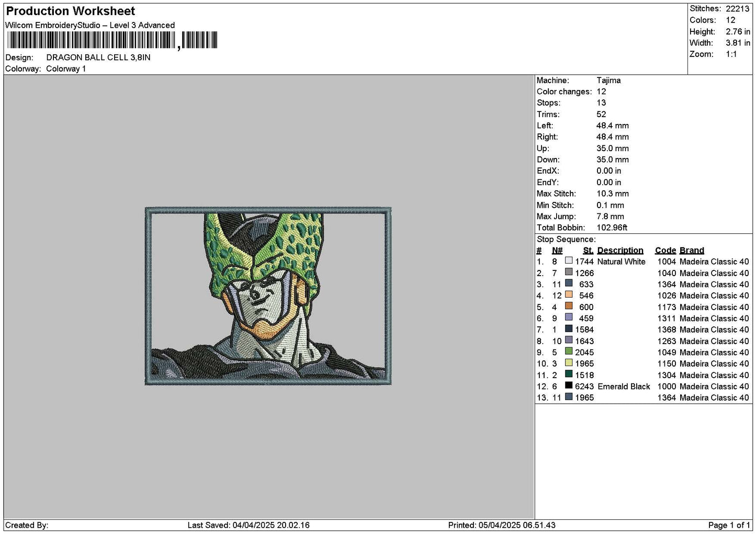This screenshot has height=534, width=756.
Task: Click stitch count '6243' in stop 12
Action: [x=584, y=387]
